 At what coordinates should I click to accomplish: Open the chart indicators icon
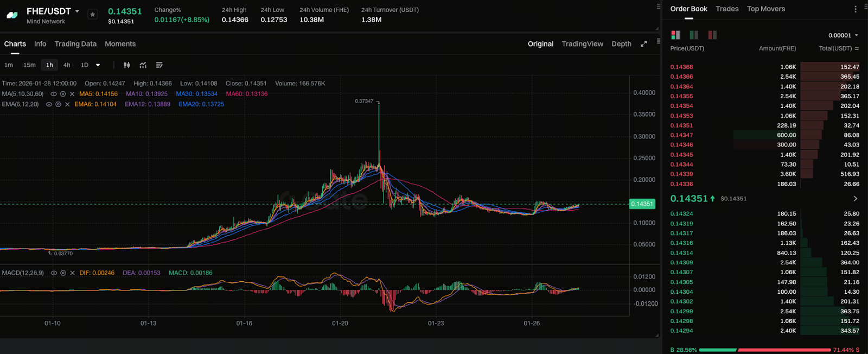[143, 65]
